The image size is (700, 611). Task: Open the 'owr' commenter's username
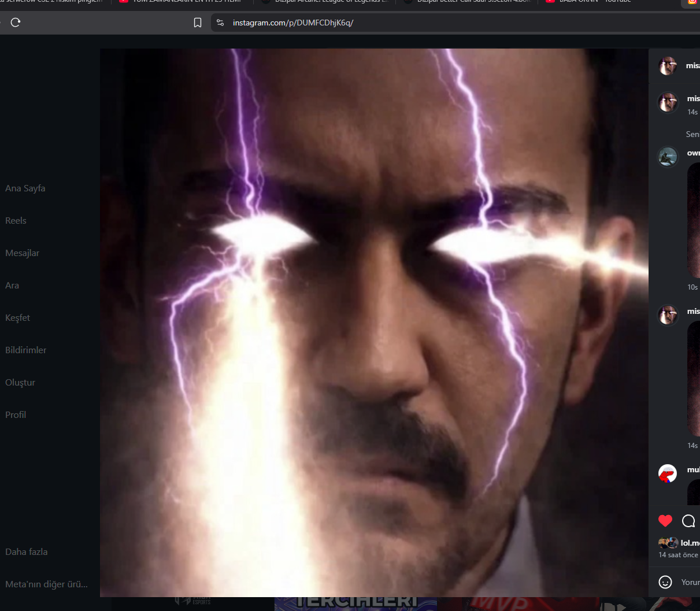(x=693, y=153)
